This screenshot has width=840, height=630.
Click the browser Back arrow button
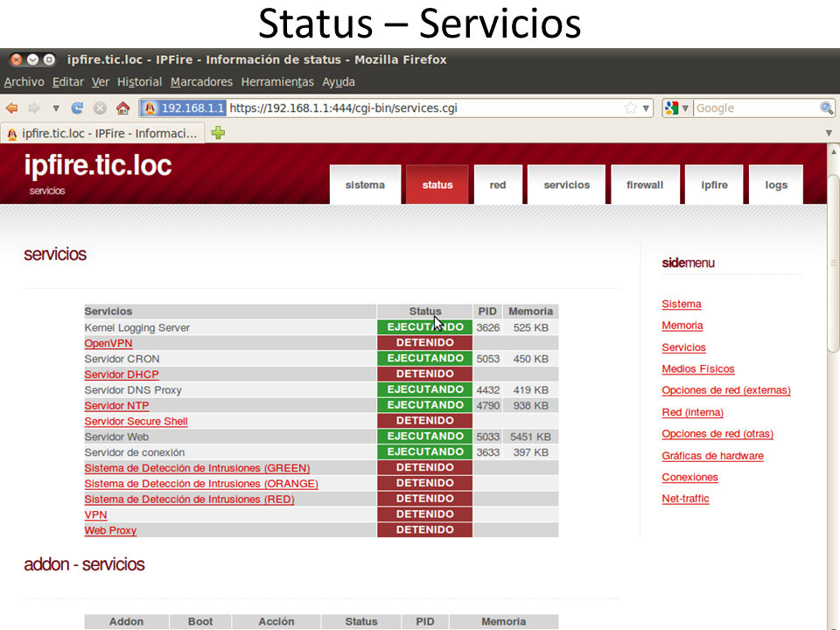click(12, 108)
